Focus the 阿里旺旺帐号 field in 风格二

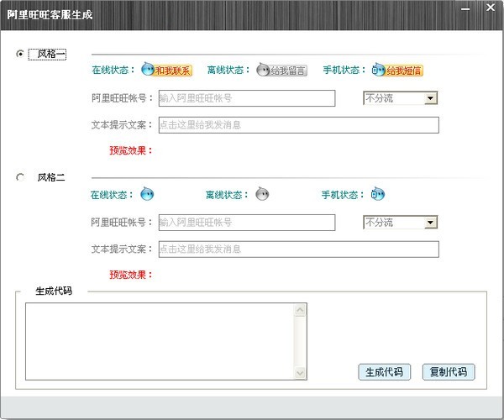point(247,223)
